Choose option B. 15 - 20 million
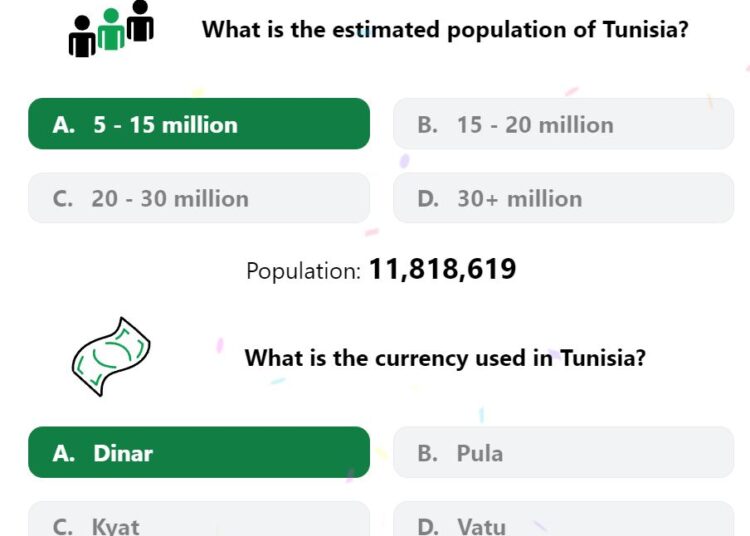Image resolution: width=750 pixels, height=536 pixels. click(x=563, y=124)
